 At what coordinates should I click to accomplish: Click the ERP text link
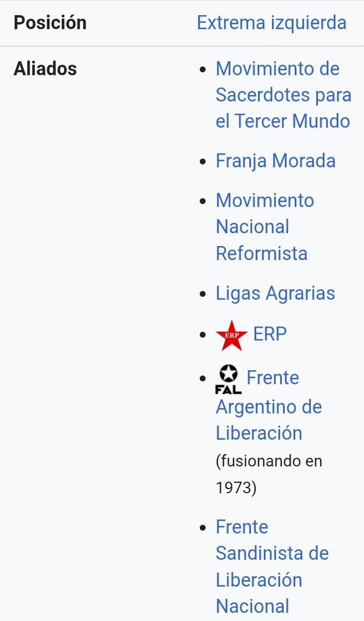270,334
